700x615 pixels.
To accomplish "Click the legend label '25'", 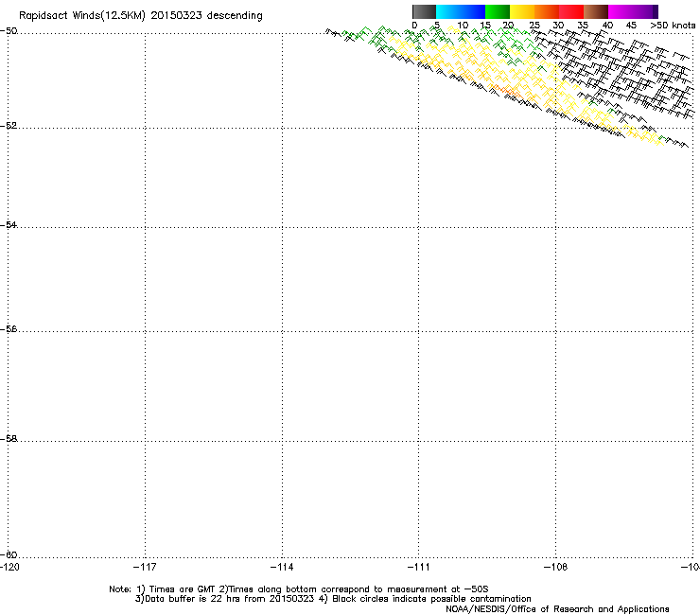I will [534, 26].
